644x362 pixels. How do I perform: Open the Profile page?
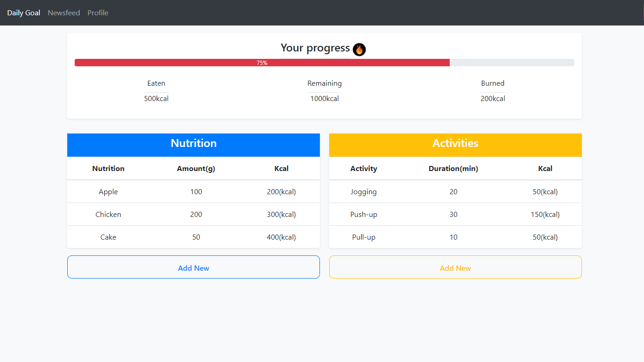97,13
